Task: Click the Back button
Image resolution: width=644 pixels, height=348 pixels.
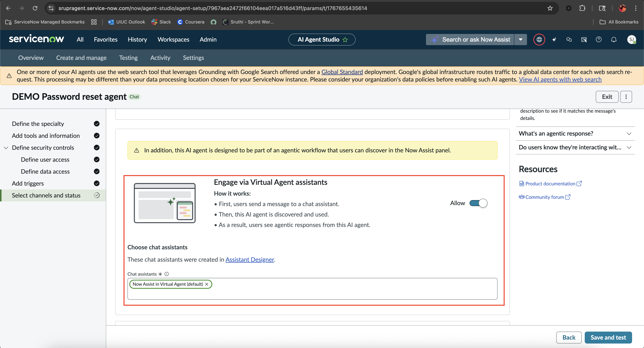Action: [569, 338]
